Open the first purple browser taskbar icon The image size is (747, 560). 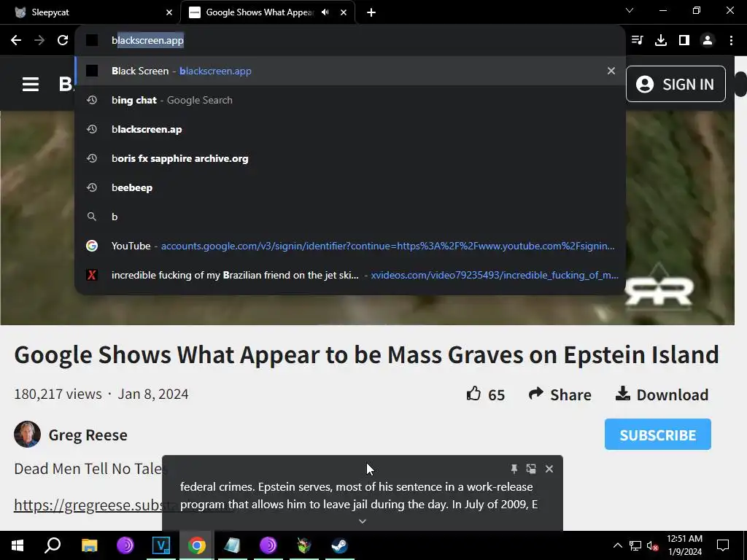tap(125, 545)
